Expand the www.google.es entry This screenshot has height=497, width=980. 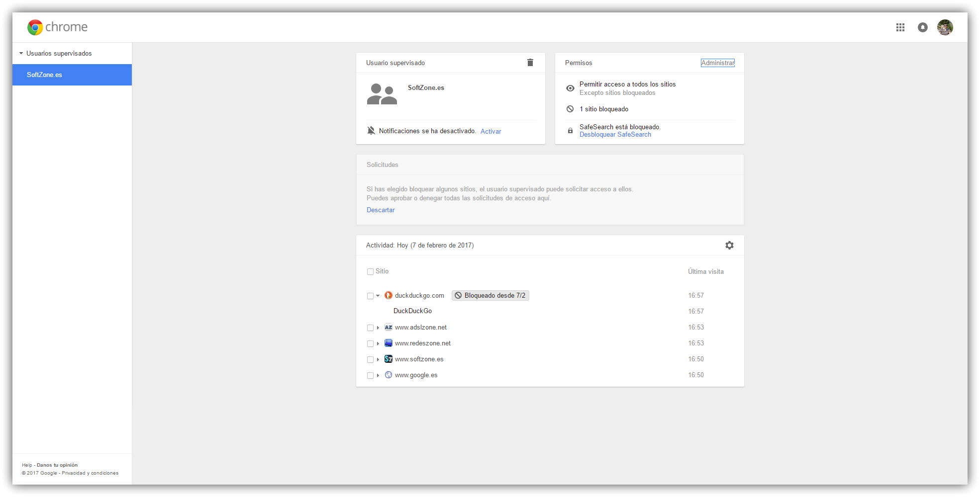coord(378,375)
